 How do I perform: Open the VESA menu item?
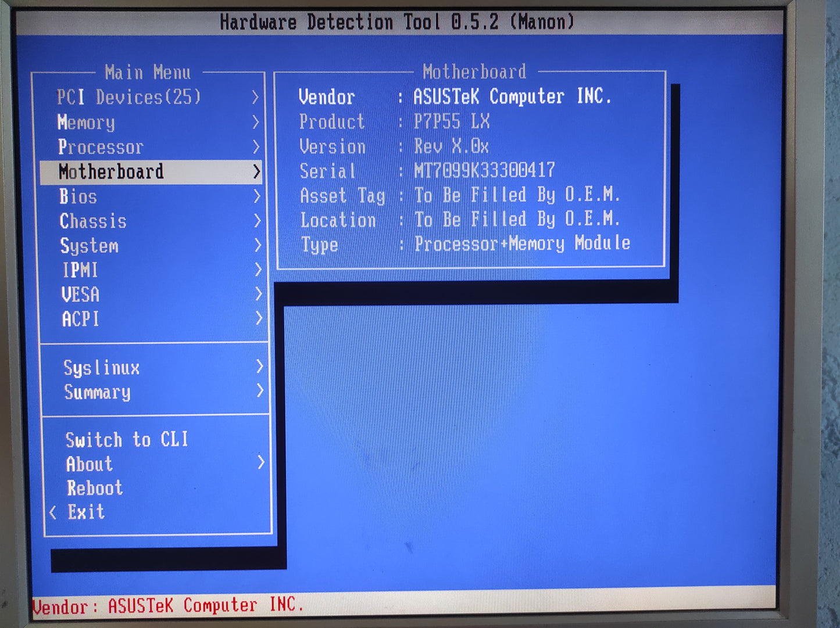[80, 295]
